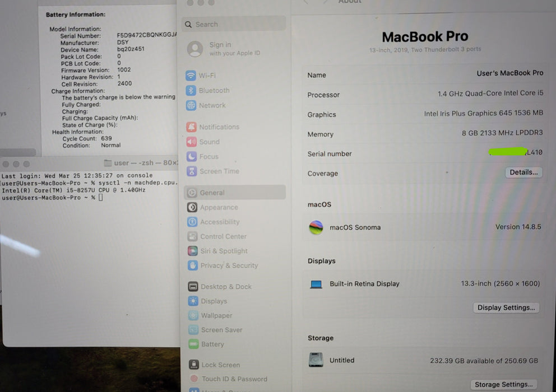Open Notifications bell icon
The width and height of the screenshot is (556, 392).
click(x=192, y=127)
